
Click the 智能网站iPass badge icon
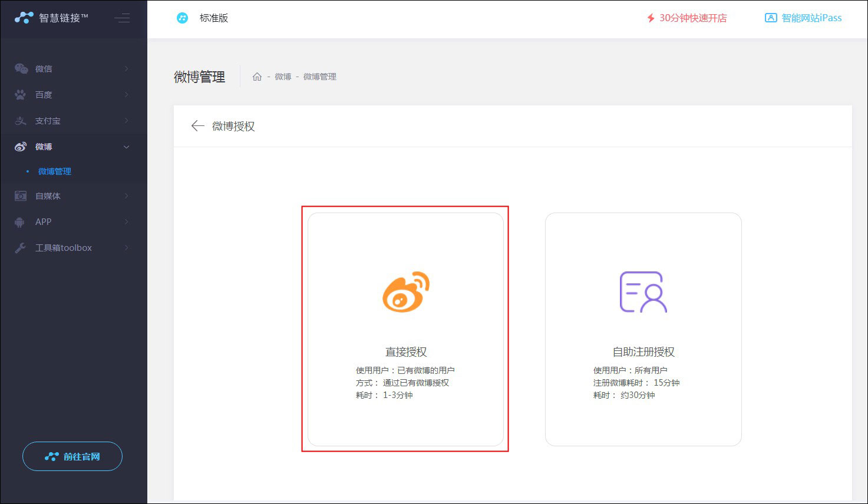point(771,18)
